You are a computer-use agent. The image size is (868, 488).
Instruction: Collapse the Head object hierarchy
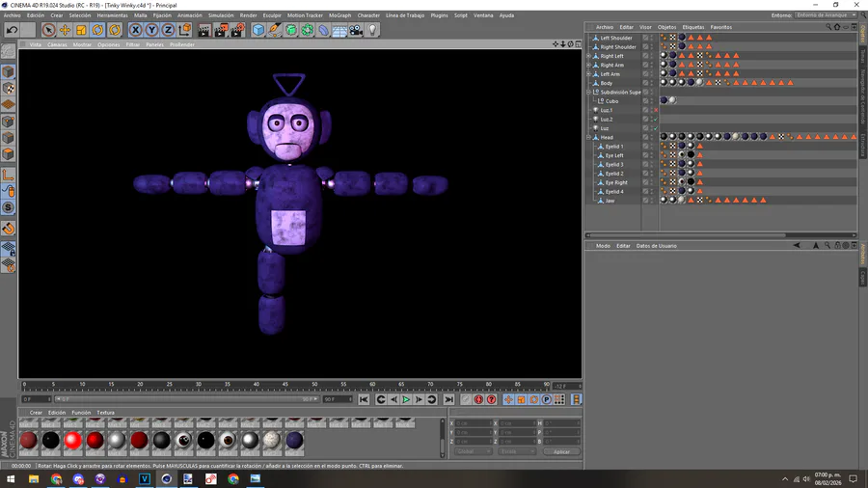coord(589,137)
